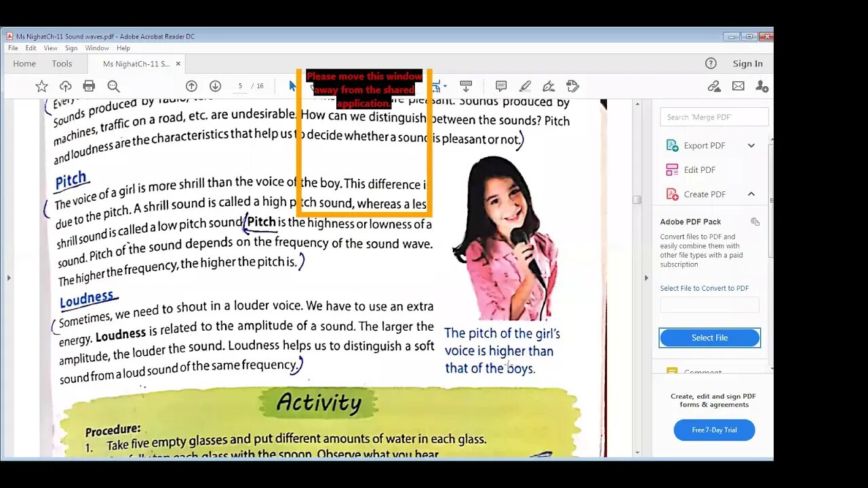868x488 pixels.
Task: Open find text magnifier icon
Action: pos(113,86)
